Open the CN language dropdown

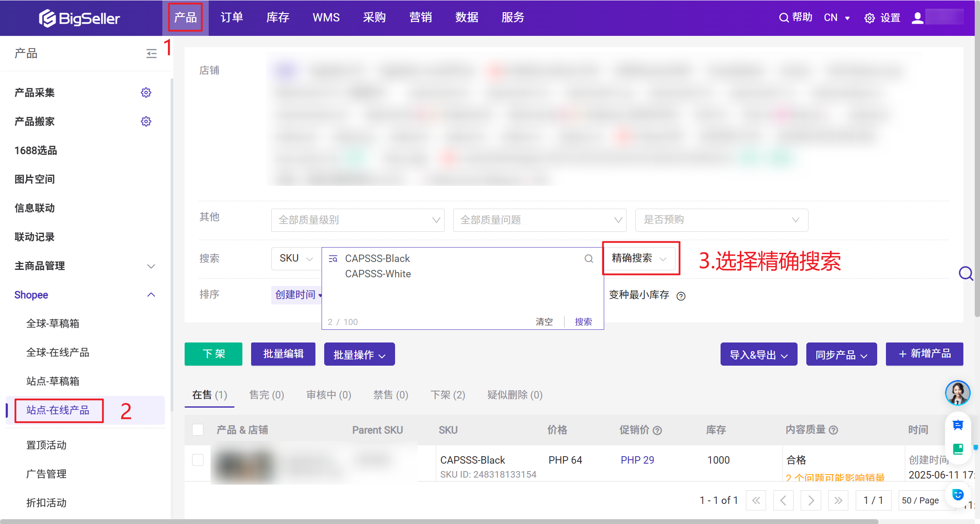(836, 18)
